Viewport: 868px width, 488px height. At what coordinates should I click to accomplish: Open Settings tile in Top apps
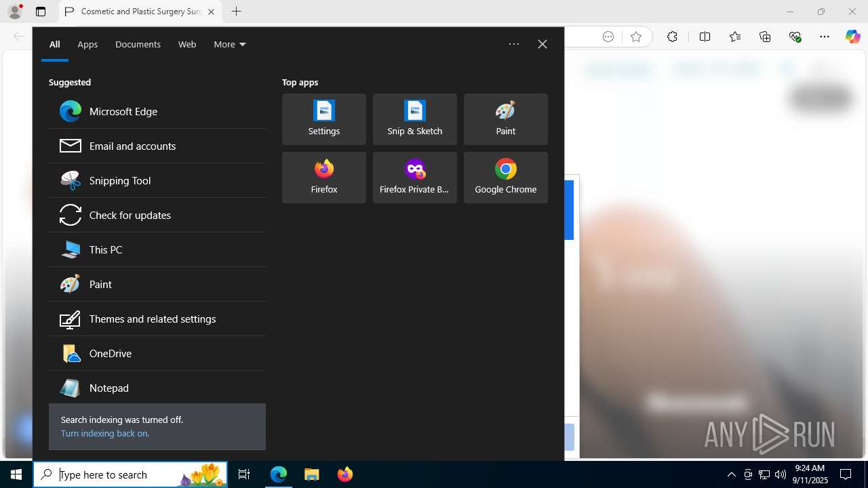pyautogui.click(x=324, y=119)
